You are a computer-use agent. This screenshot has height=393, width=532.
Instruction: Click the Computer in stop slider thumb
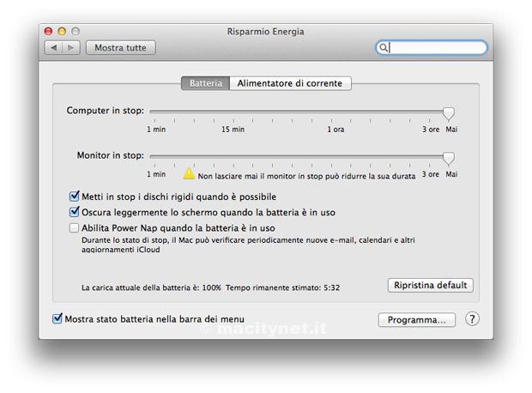(x=449, y=113)
